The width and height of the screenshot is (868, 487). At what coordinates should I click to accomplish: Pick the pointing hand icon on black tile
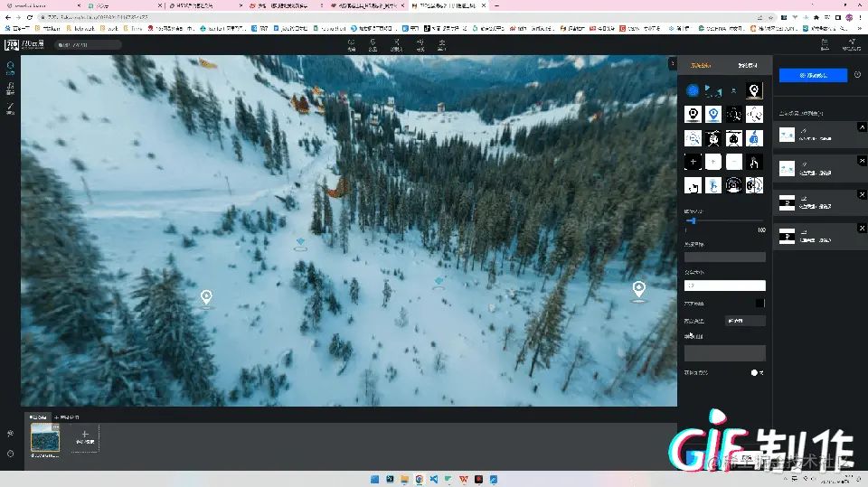point(754,162)
